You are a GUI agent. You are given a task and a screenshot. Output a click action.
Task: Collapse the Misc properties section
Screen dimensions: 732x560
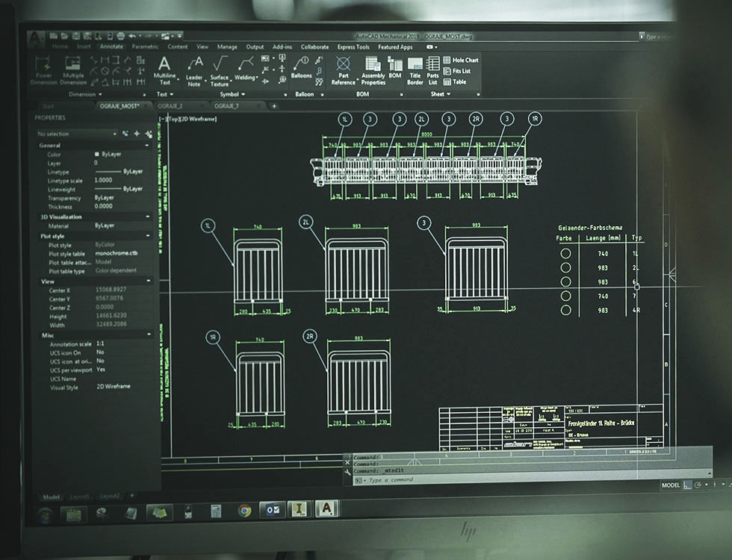(149, 335)
